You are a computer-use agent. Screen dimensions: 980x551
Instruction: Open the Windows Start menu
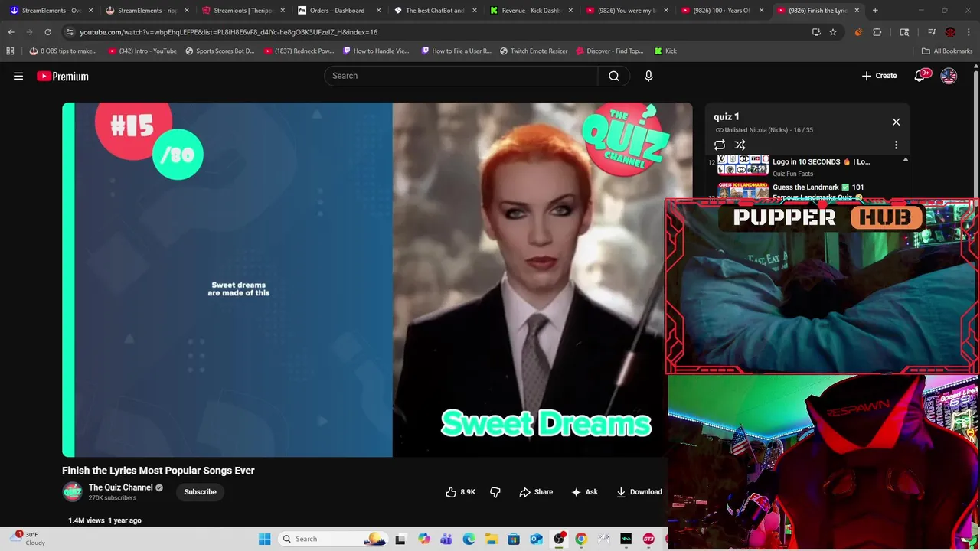pos(265,539)
